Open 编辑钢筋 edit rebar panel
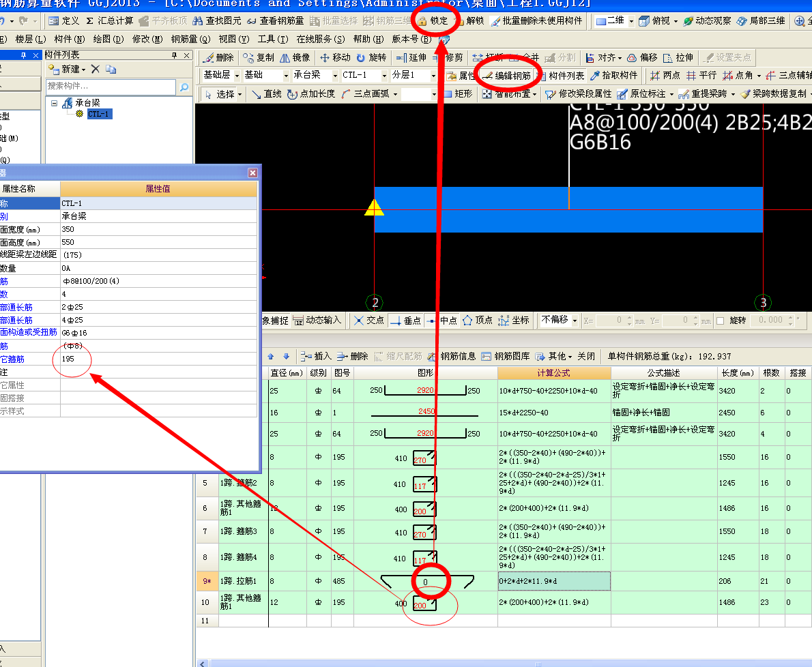Image resolution: width=812 pixels, height=667 pixels. (x=506, y=76)
